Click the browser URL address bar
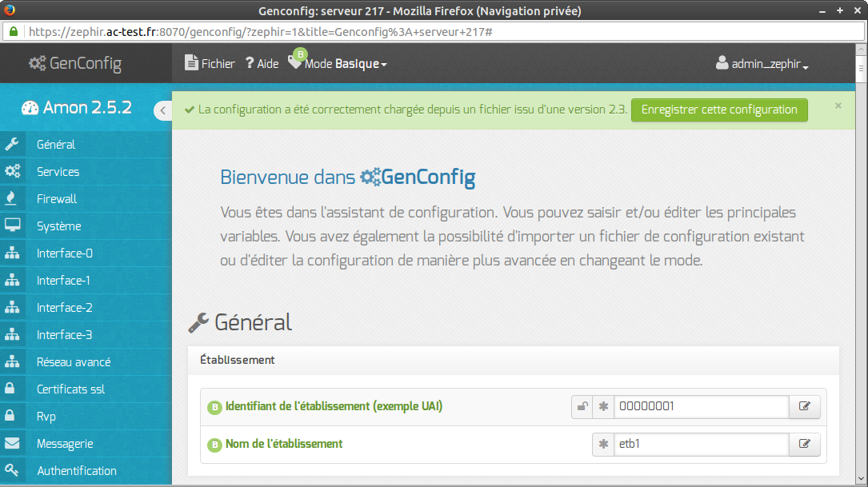The image size is (868, 487). 434,31
